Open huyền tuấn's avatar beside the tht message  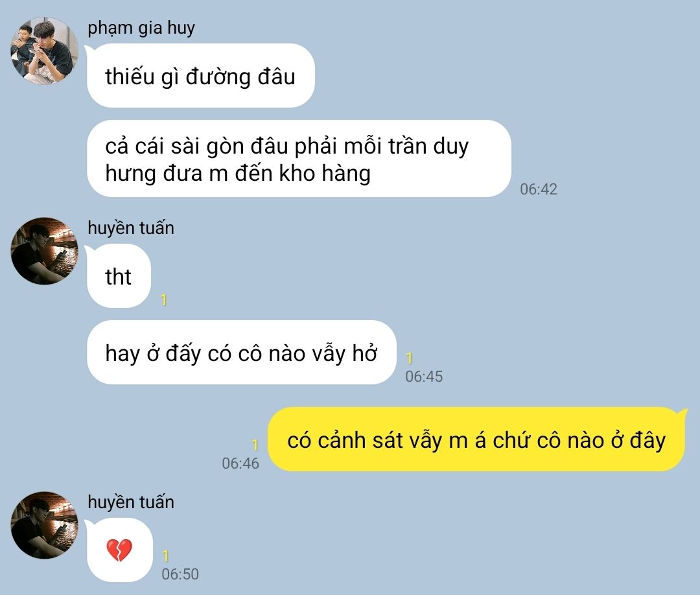click(x=44, y=251)
